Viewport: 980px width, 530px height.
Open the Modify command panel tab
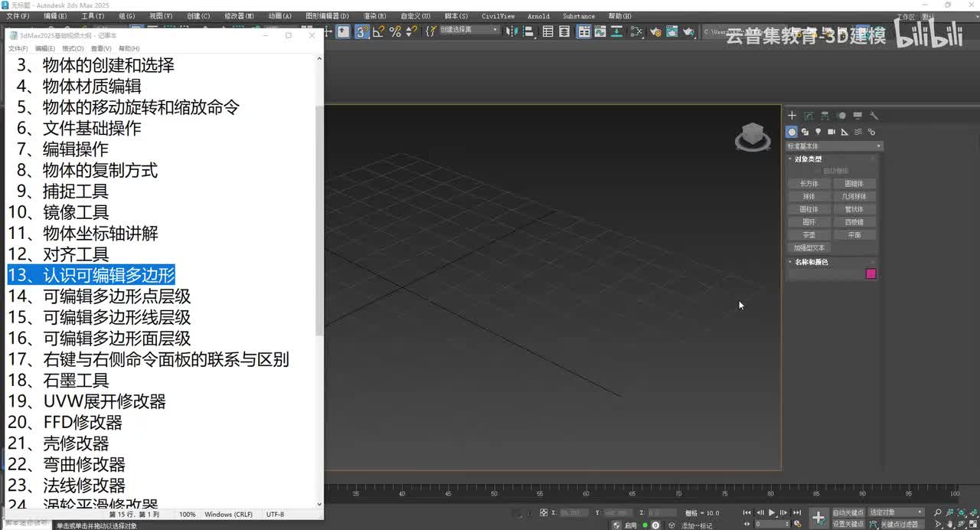[808, 116]
